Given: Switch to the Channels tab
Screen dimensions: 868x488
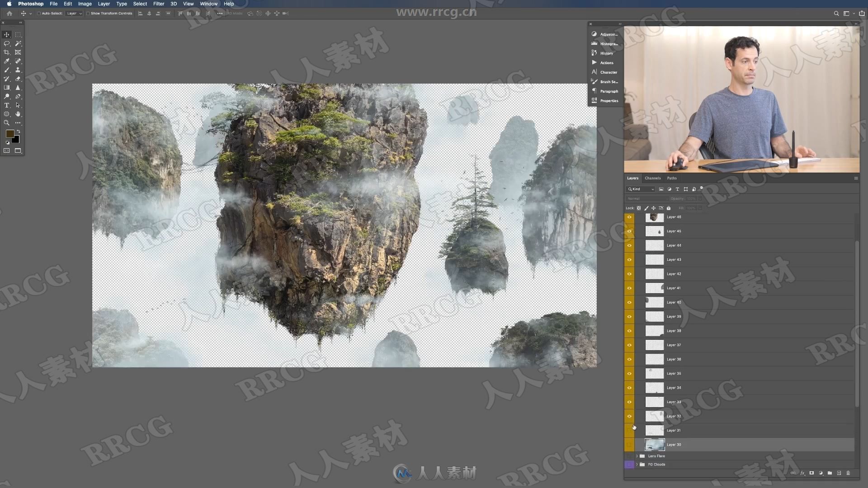Looking at the screenshot, I should tap(652, 178).
